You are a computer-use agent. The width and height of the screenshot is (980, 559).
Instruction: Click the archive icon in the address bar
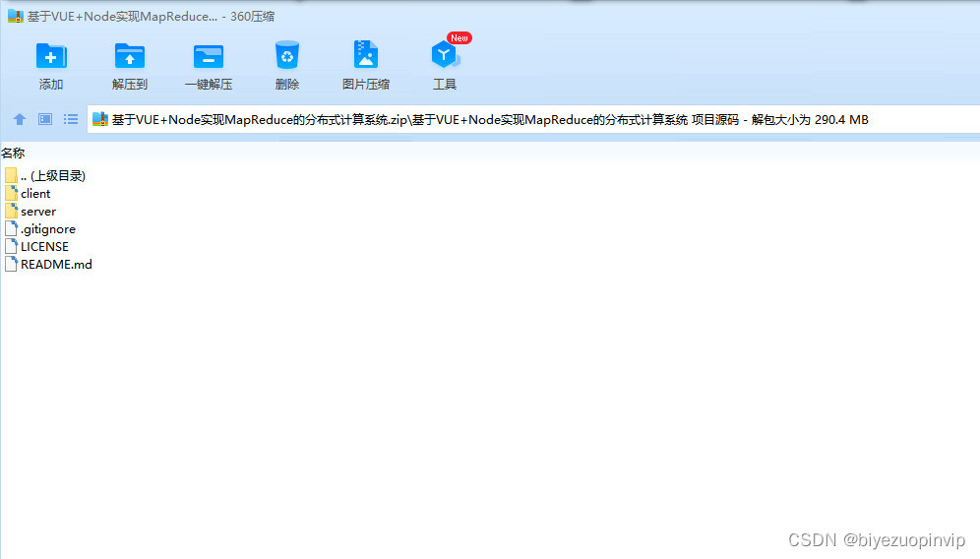(100, 119)
